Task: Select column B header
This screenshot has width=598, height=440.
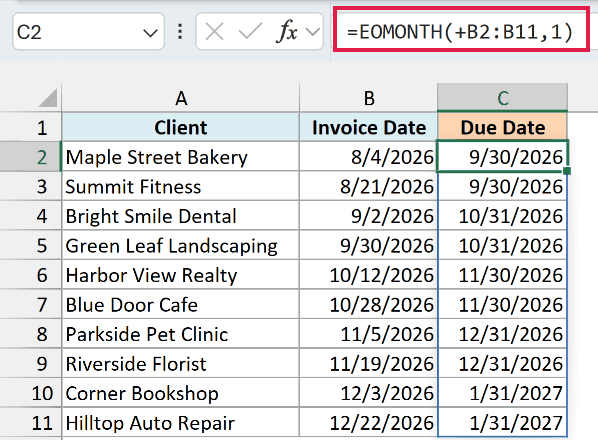Action: tap(369, 98)
